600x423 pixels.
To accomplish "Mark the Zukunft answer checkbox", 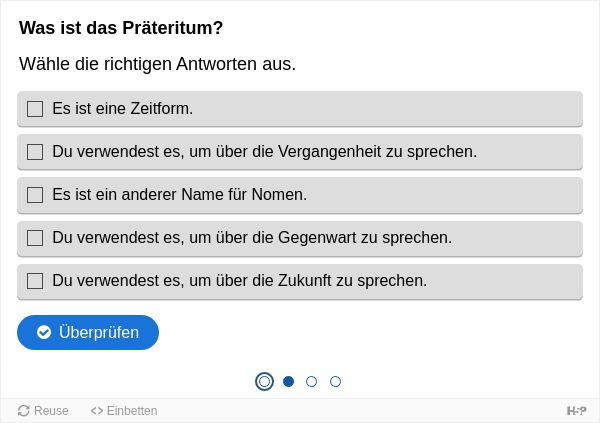I will coord(35,281).
